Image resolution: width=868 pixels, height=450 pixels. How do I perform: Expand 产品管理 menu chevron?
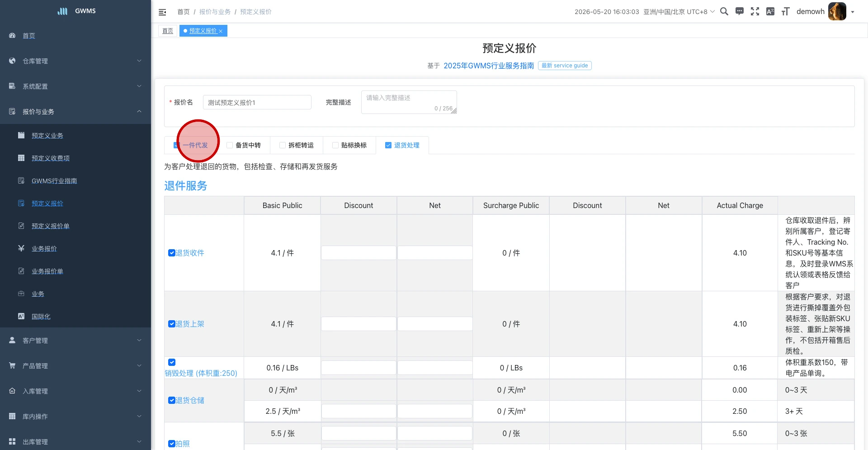(139, 365)
